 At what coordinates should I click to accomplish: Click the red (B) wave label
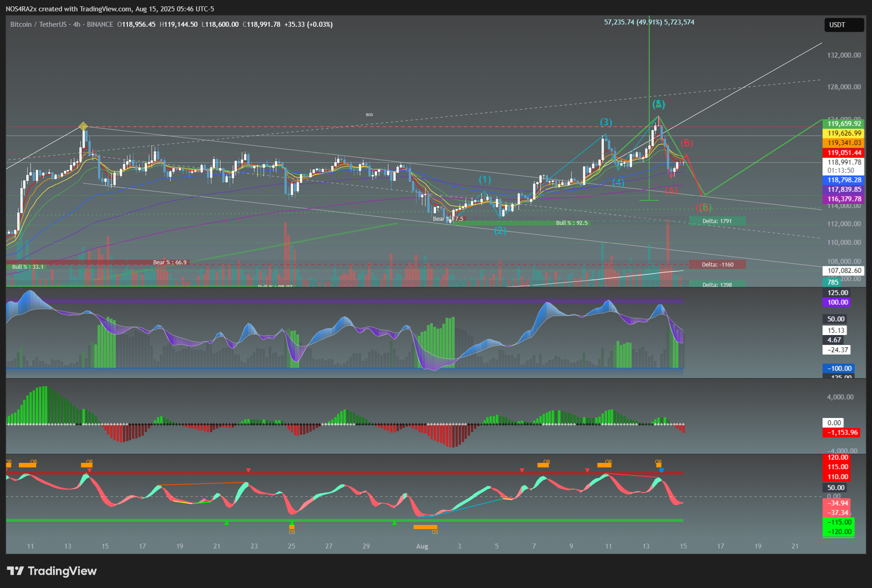(x=686, y=143)
